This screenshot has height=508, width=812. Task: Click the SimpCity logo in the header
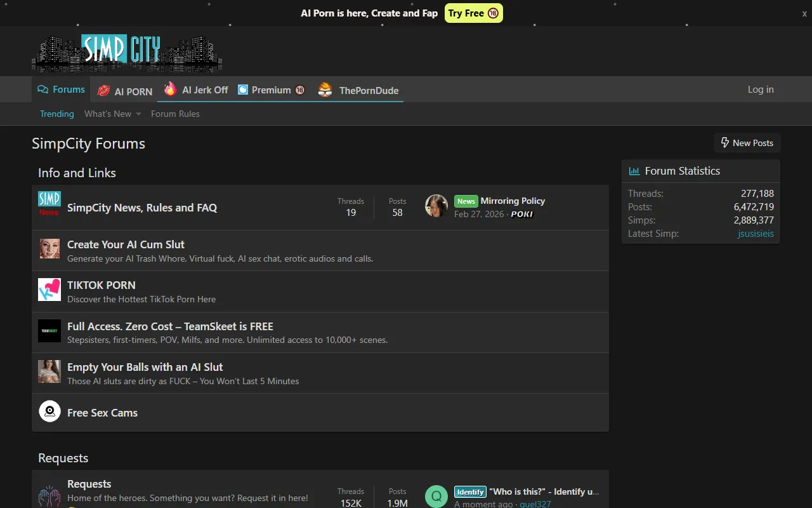pos(127,52)
